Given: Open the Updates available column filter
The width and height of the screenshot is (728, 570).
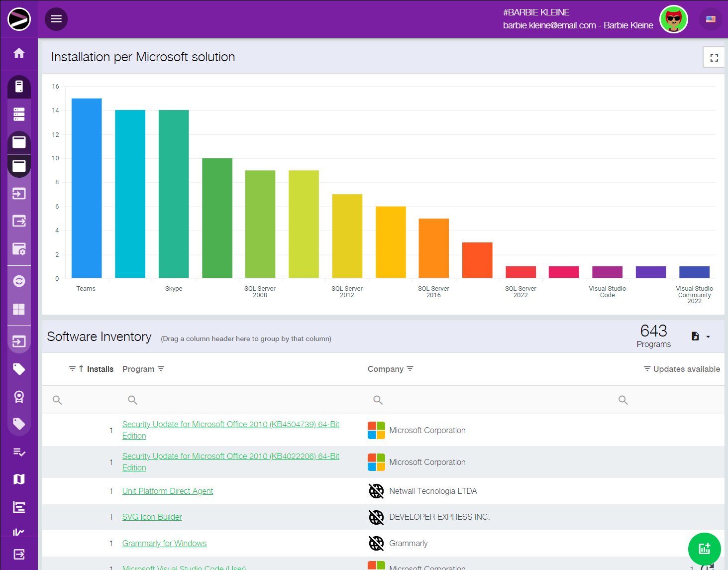Looking at the screenshot, I should (x=647, y=369).
